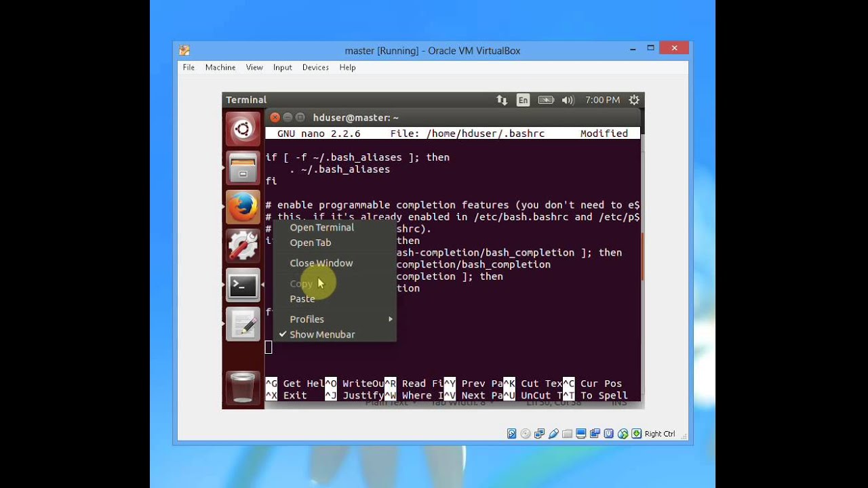This screenshot has width=868, height=488.
Task: Open the session gear menu in panel
Action: point(634,100)
